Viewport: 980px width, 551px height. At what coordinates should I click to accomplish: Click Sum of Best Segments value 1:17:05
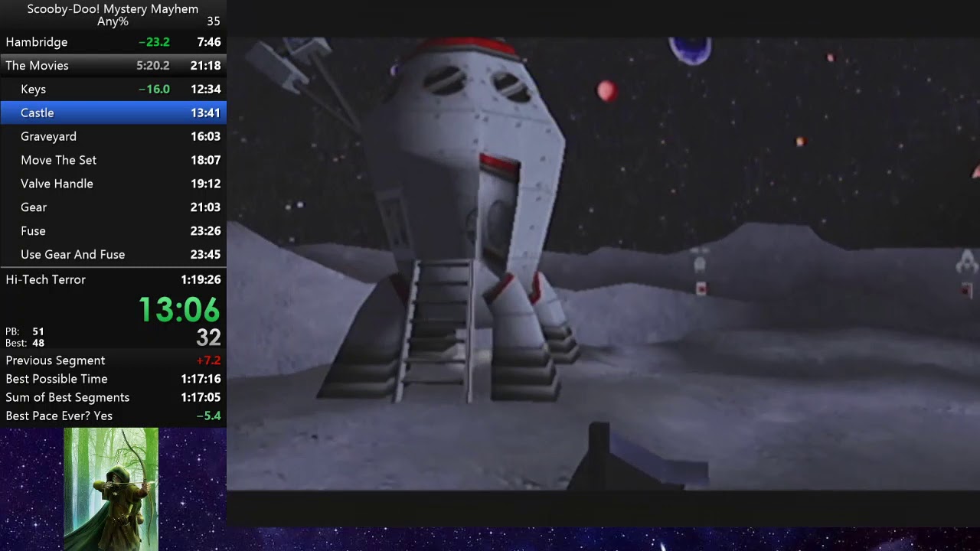201,397
